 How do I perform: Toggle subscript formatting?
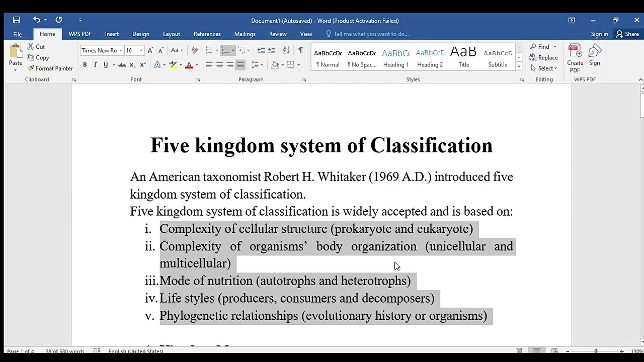[x=132, y=65]
